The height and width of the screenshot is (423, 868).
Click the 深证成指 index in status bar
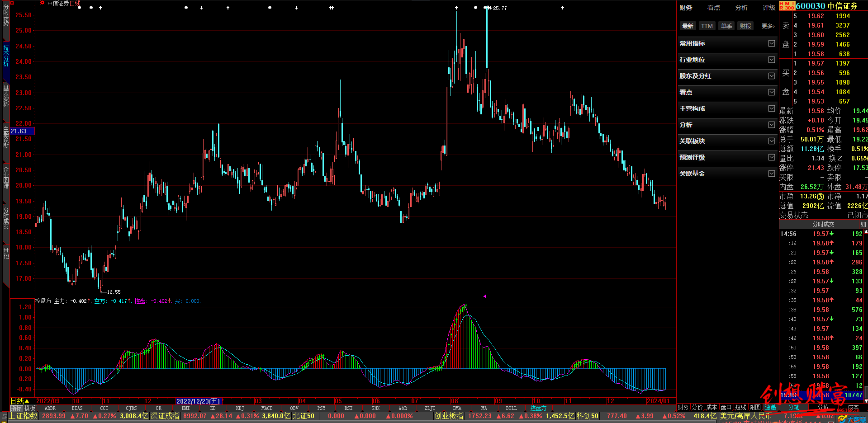(165, 416)
